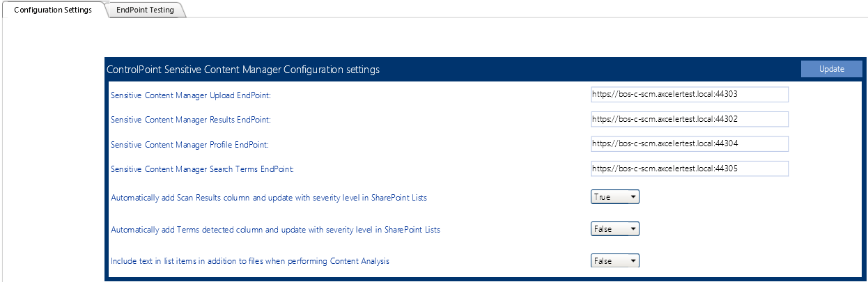Click the Sensitive Content Manager Profile EndPoint label
The width and height of the screenshot is (868, 282).
click(189, 144)
